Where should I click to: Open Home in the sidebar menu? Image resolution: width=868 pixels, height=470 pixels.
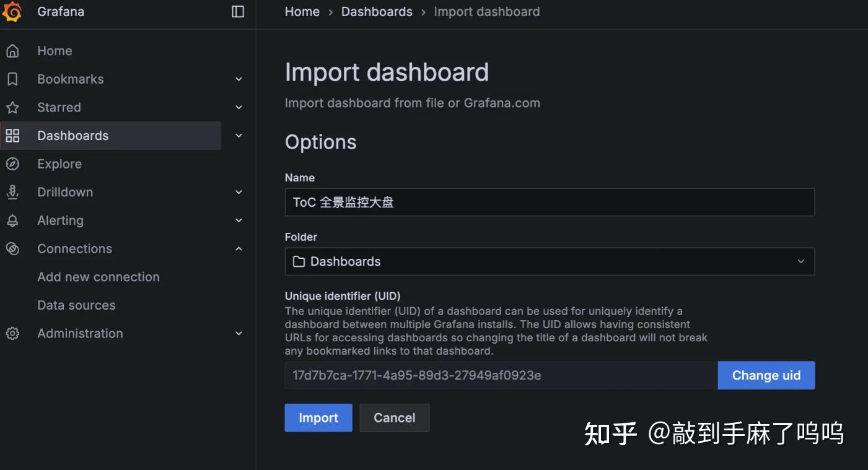pyautogui.click(x=55, y=51)
